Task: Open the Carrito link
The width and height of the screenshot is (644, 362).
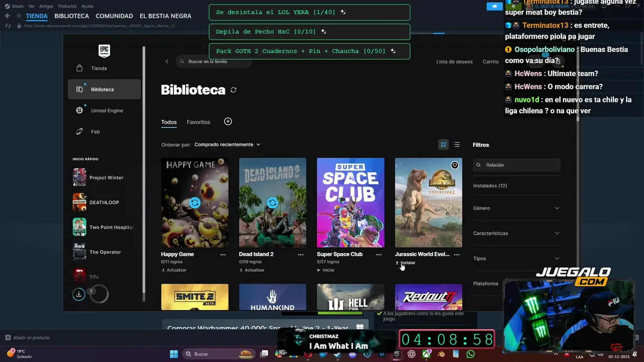Action: pos(491,62)
